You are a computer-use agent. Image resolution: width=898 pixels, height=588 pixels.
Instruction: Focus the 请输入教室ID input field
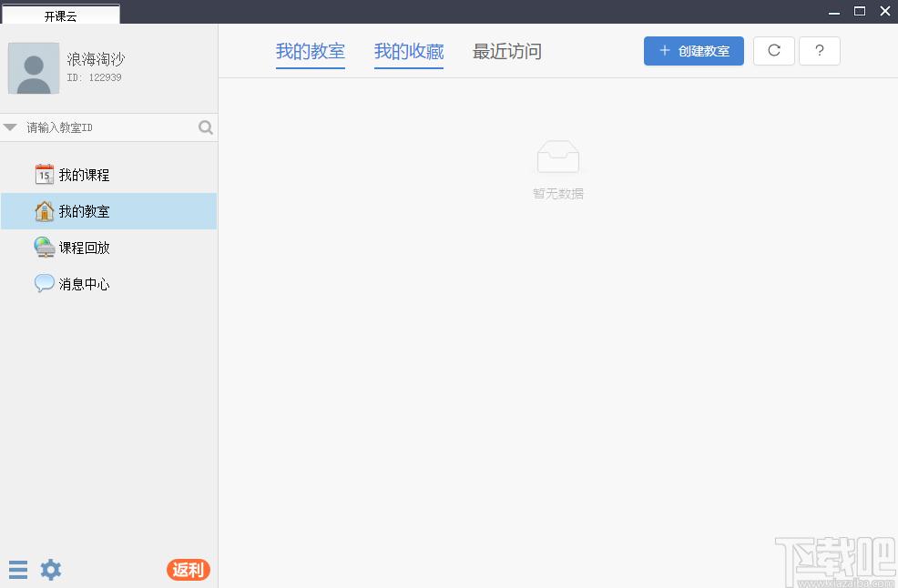pos(108,127)
